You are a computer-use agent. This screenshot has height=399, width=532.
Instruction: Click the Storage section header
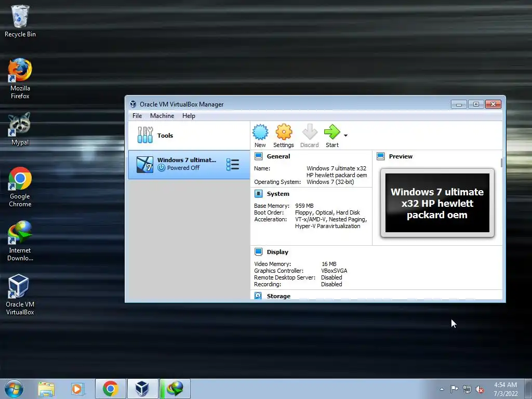tap(278, 296)
